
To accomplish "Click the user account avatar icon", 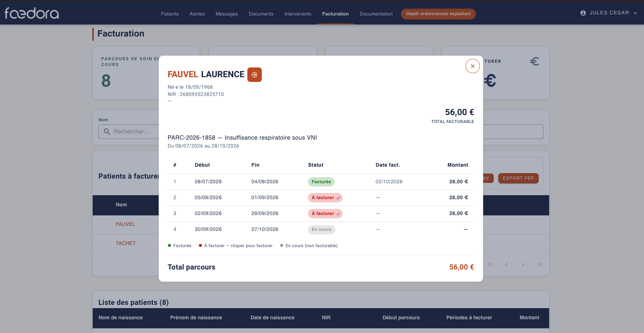I will point(583,13).
